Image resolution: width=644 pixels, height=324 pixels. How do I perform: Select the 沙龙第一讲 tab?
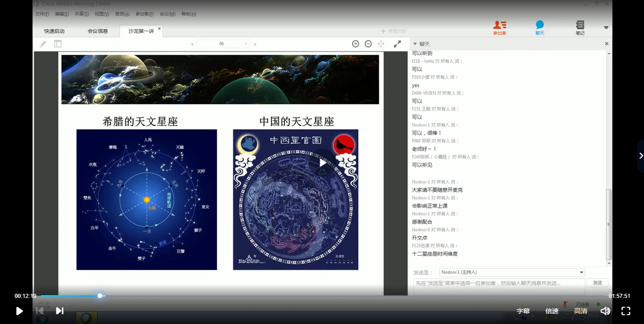tap(141, 31)
